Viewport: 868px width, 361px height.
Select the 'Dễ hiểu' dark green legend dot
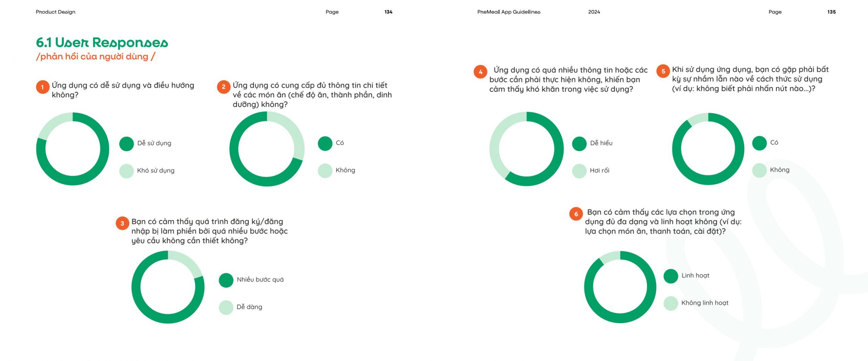coord(579,144)
